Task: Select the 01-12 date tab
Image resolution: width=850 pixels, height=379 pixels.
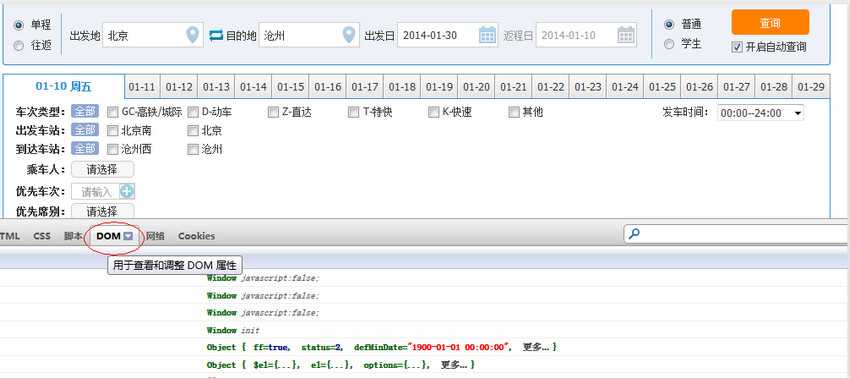Action: click(x=179, y=87)
